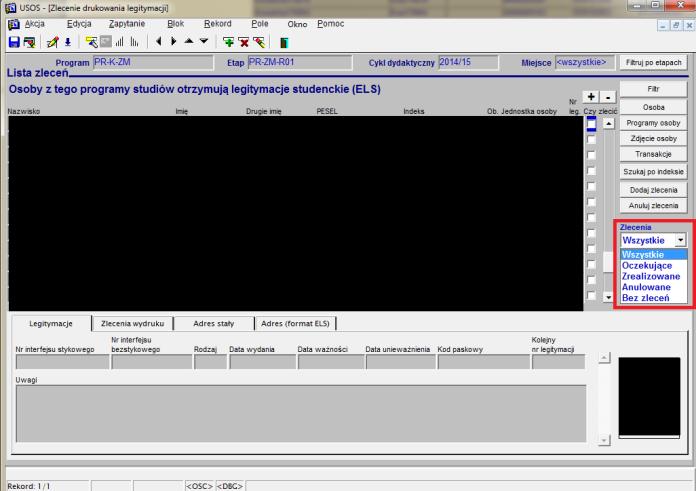
Task: Select Bez zleceń in the Zlecenia list
Action: [653, 298]
